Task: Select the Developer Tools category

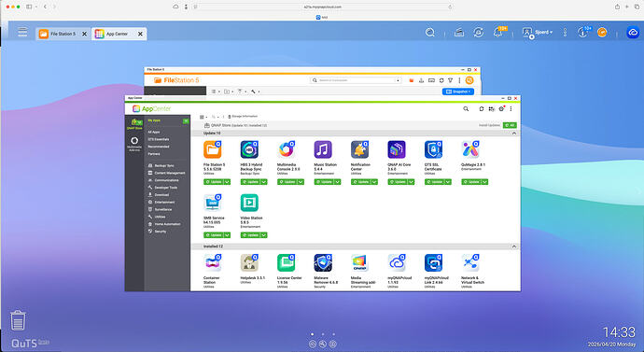Action: coord(162,188)
